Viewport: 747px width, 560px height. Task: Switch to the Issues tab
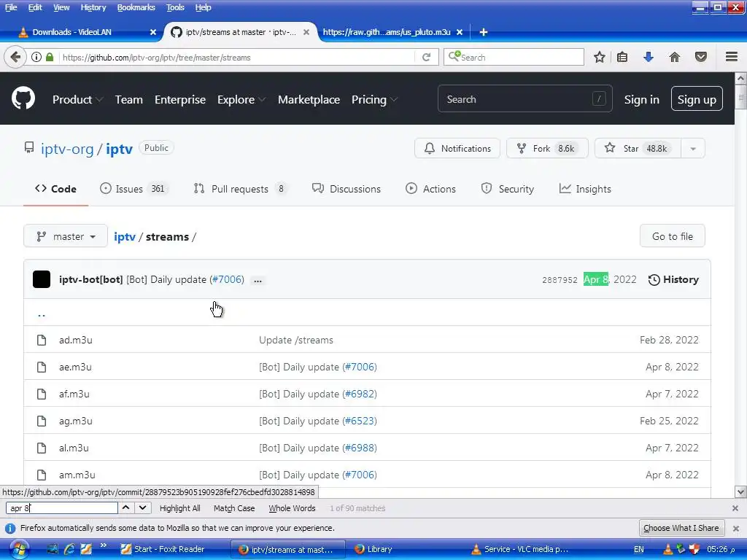[133, 189]
